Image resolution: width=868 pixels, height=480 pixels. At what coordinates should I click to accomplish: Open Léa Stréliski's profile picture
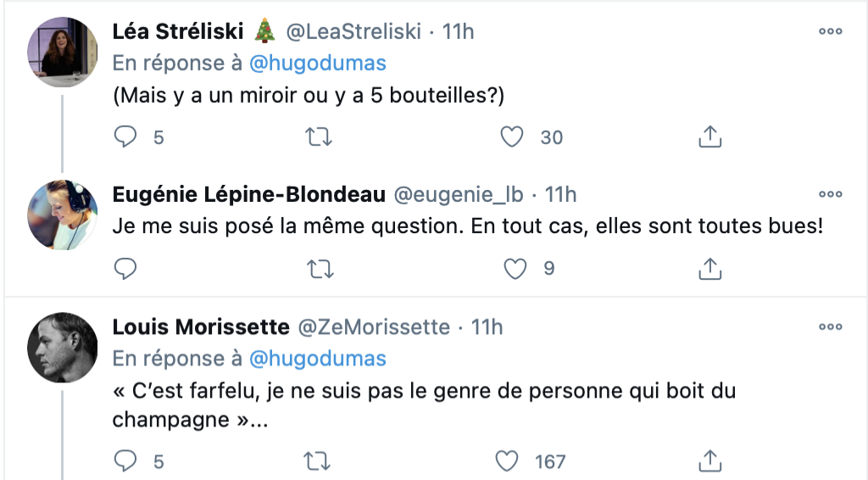click(x=63, y=52)
